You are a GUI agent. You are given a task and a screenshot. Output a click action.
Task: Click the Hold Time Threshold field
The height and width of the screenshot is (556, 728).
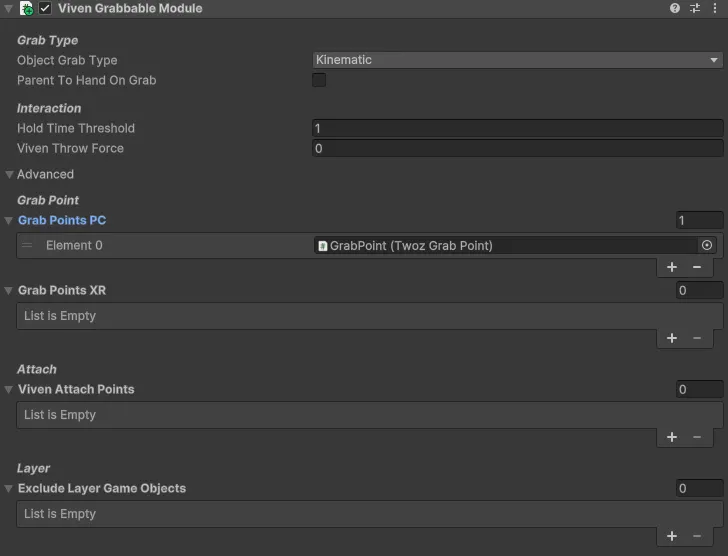[x=517, y=128]
